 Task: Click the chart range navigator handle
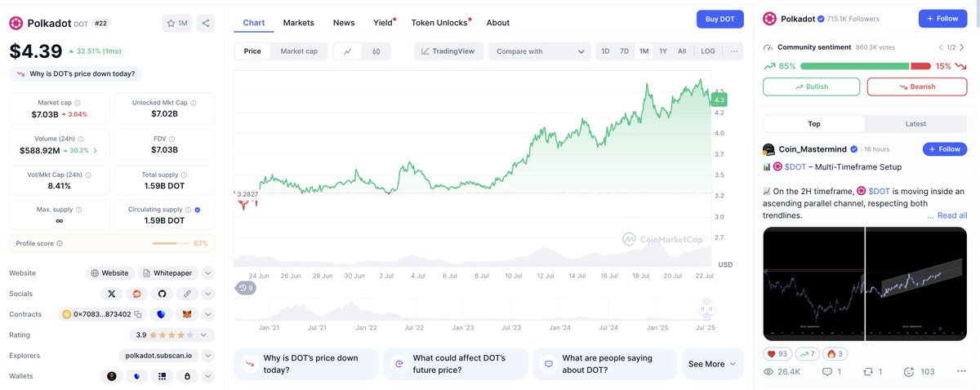(x=706, y=309)
